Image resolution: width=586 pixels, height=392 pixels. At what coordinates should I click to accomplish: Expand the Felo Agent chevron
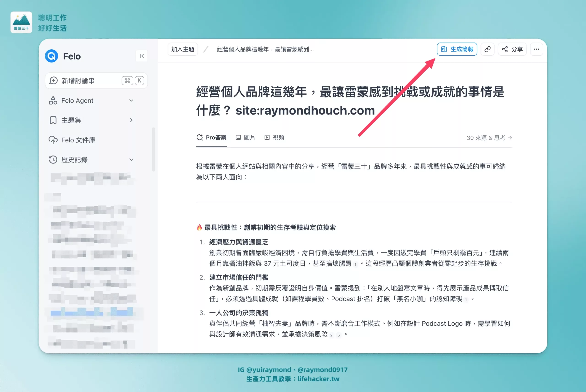click(x=131, y=100)
